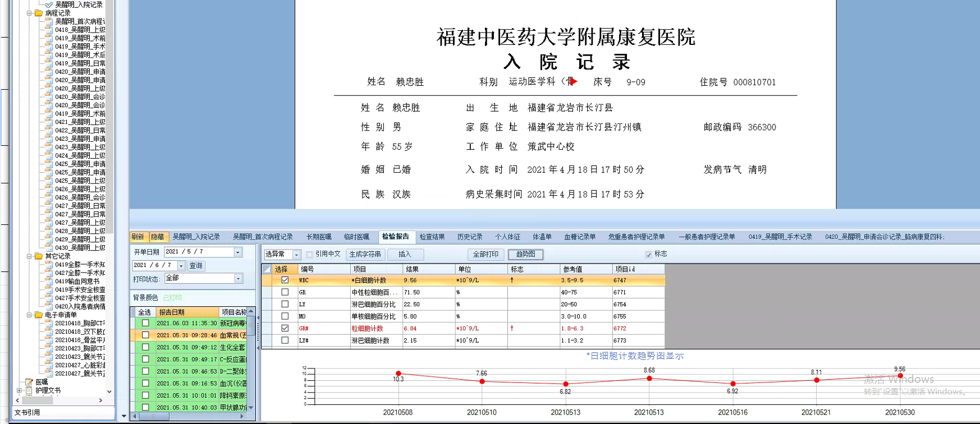This screenshot has height=424, width=980.
Task: Click the document icon of 0420入院患者病情
Action: 49,306
